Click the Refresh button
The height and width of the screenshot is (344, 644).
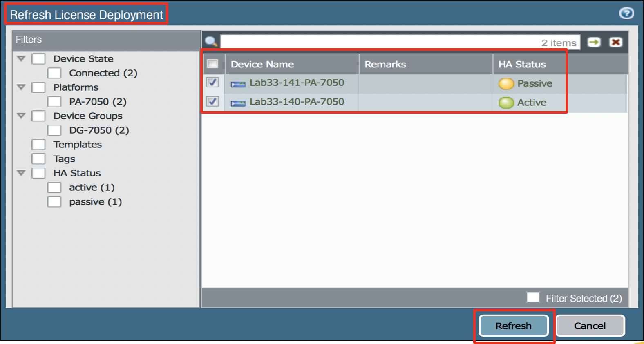[x=514, y=326]
